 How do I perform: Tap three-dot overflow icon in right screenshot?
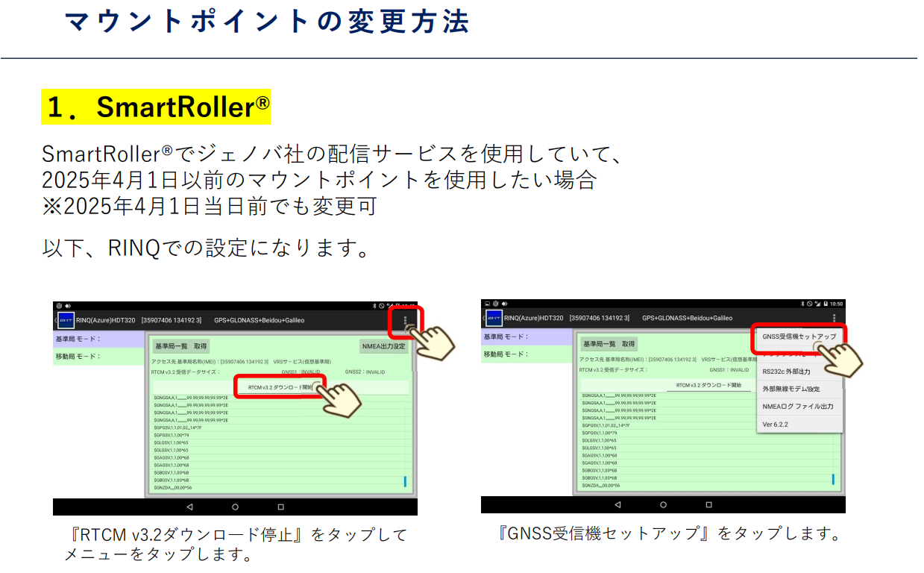click(834, 319)
